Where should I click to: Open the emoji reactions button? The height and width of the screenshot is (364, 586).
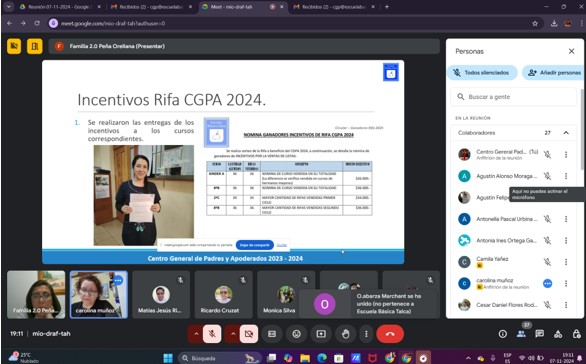[x=296, y=334]
